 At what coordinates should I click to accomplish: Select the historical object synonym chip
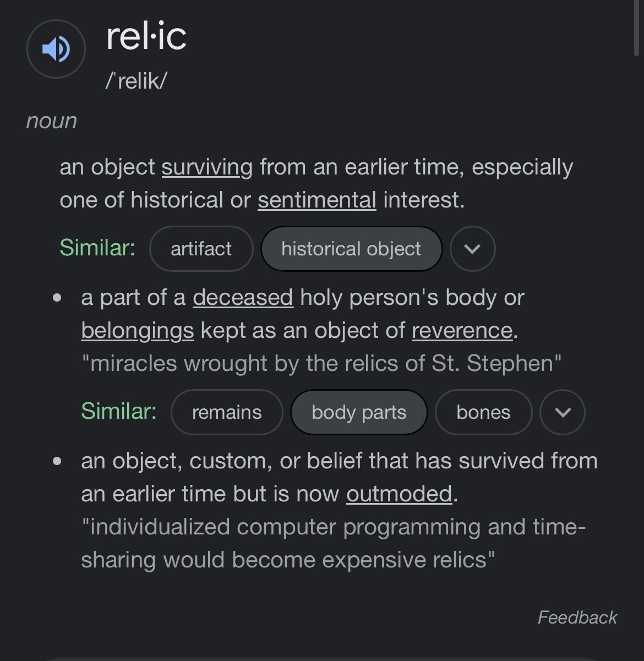(351, 249)
